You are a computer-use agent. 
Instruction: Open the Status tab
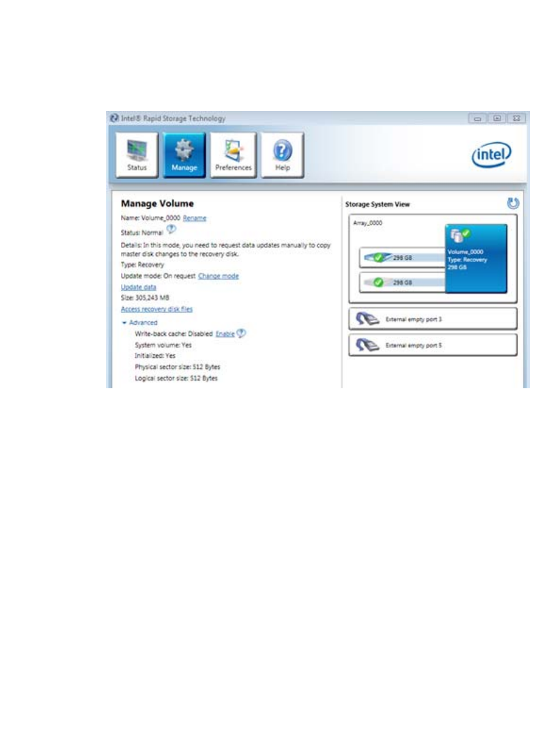click(137, 155)
